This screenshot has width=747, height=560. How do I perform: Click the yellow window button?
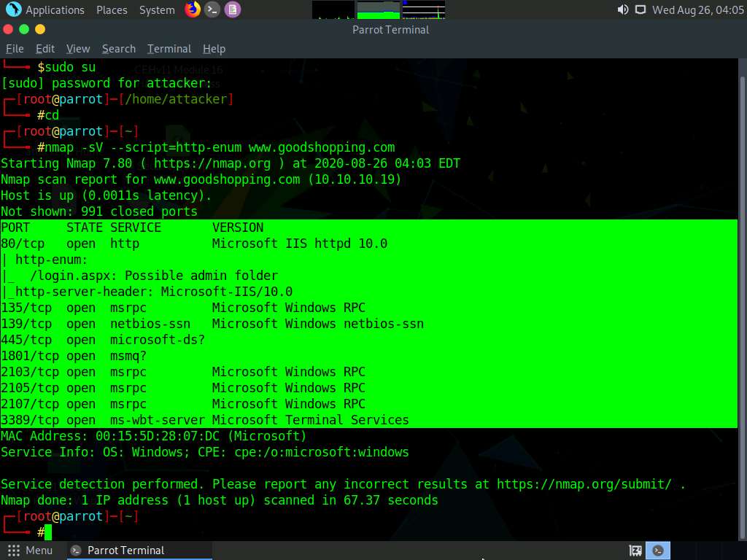[x=40, y=29]
